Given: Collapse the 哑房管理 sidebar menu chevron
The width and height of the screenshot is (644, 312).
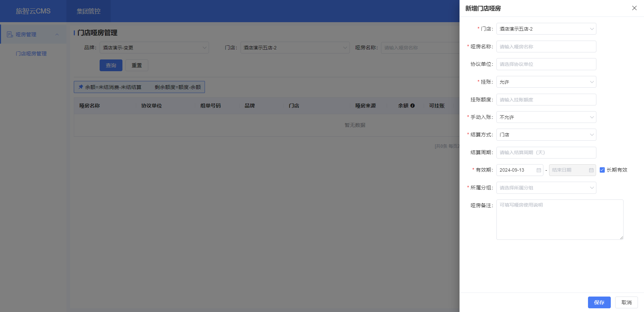Looking at the screenshot, I should 57,34.
